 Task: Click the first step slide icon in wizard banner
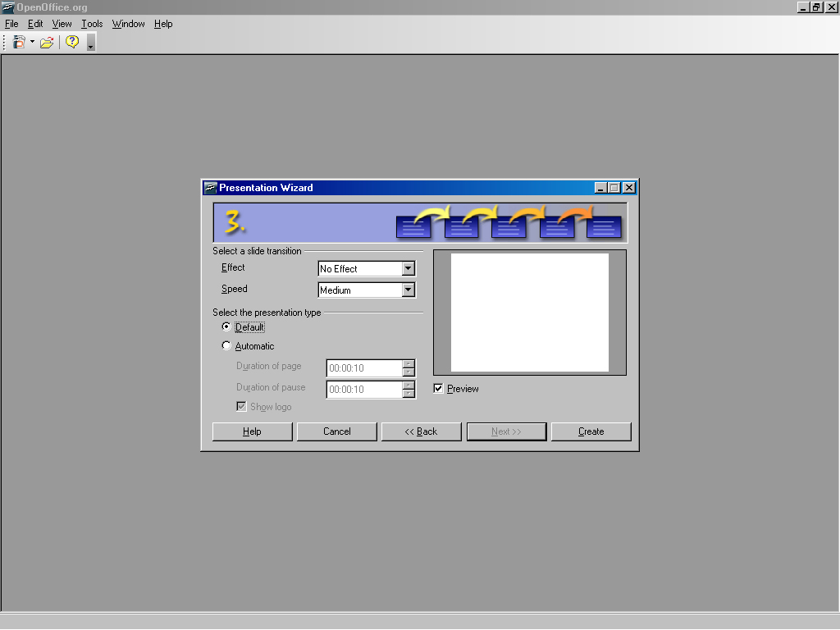[413, 227]
